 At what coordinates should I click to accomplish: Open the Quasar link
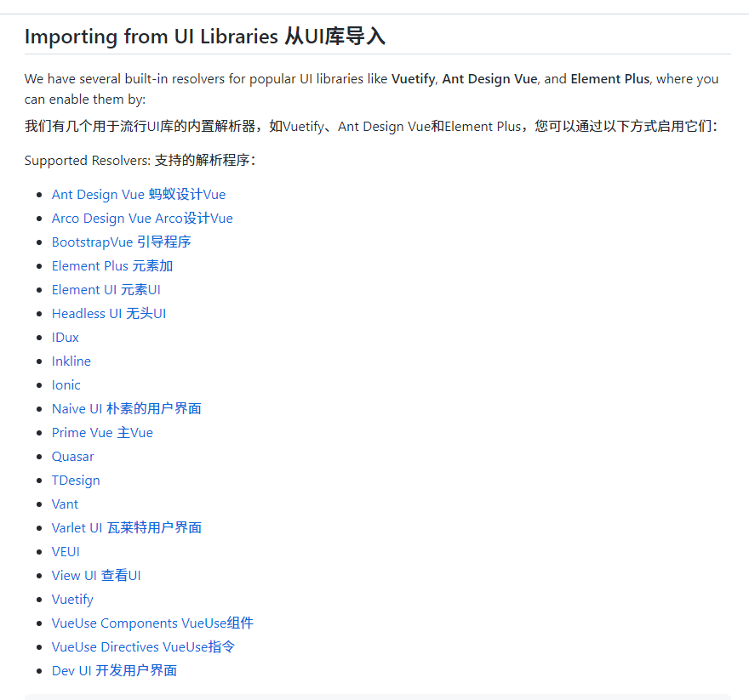(72, 457)
